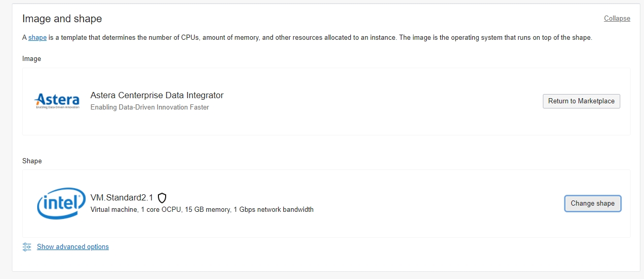The height and width of the screenshot is (279, 644).
Task: Click the "1 core OCPU" shape detail
Action: 162,210
